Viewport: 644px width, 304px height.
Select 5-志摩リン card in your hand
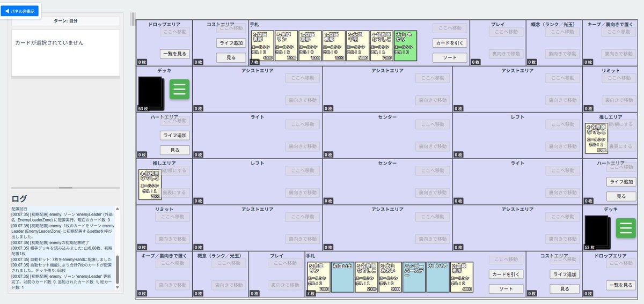point(319,277)
